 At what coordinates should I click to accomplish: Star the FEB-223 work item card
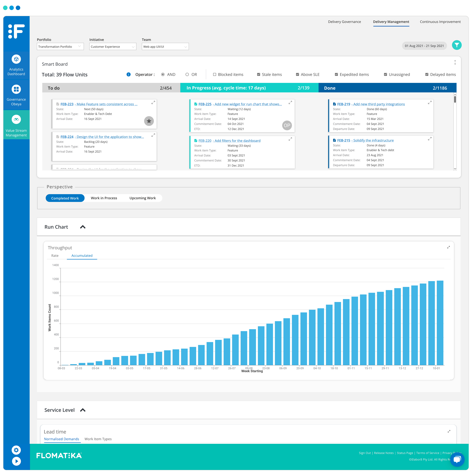coord(149,121)
